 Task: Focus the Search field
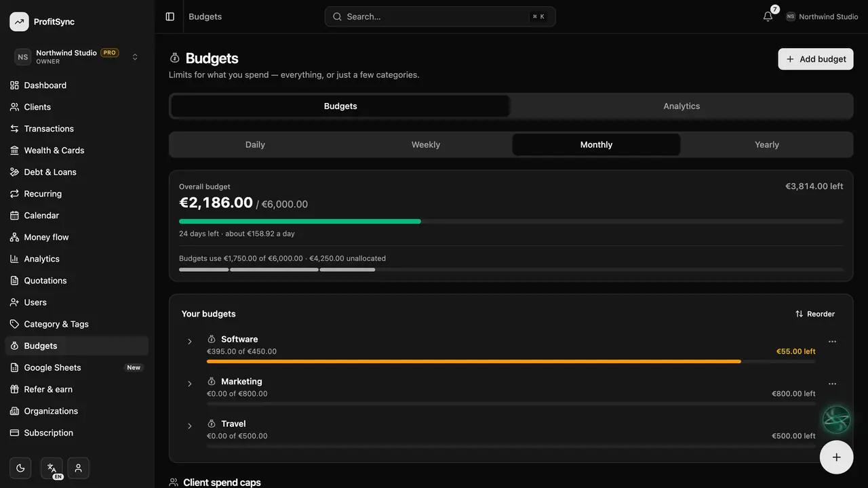coord(440,16)
